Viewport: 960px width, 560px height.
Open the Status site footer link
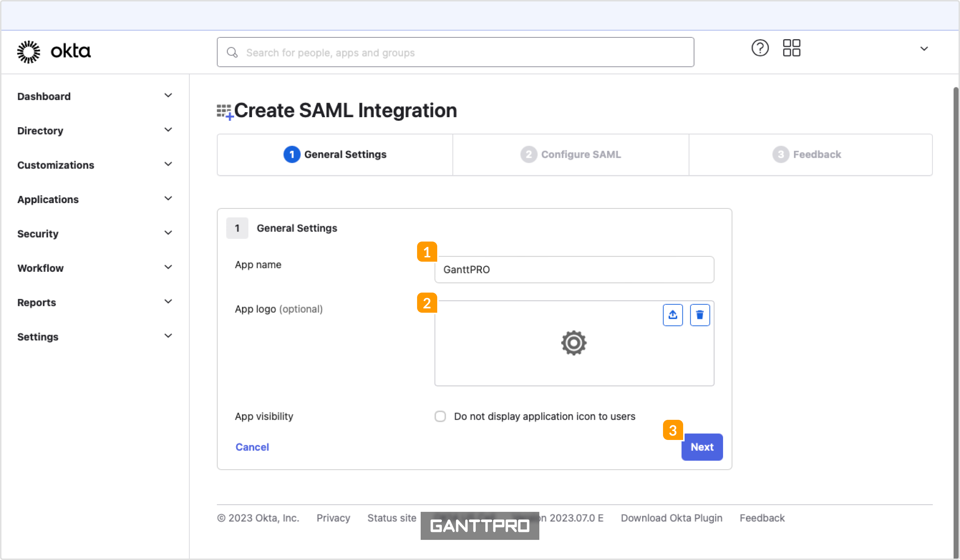click(x=392, y=518)
